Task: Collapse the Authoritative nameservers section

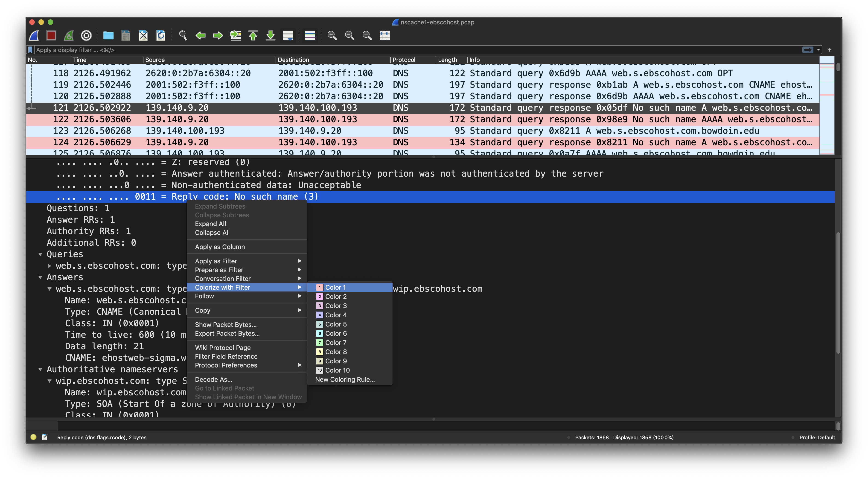Action: tap(41, 370)
